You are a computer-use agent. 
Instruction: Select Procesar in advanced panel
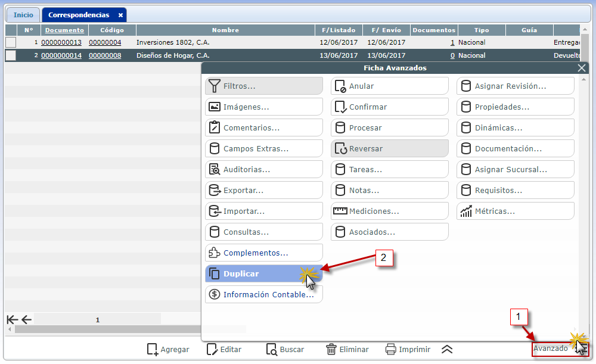point(390,127)
